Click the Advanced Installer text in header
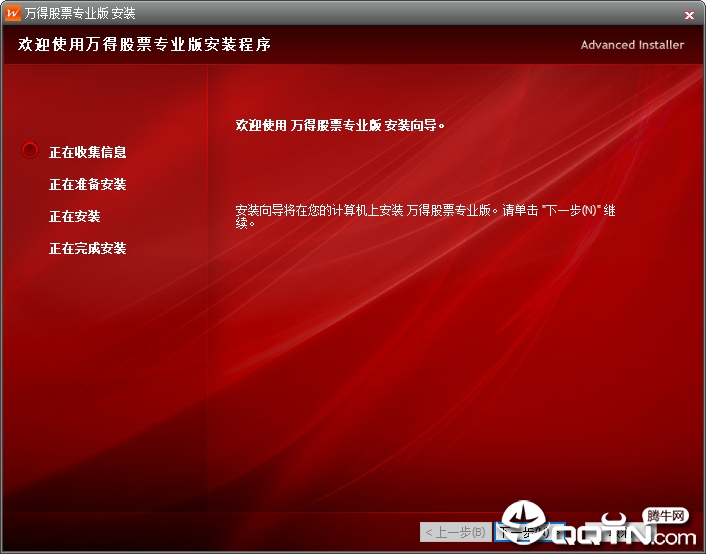The width and height of the screenshot is (706, 554). [x=632, y=45]
